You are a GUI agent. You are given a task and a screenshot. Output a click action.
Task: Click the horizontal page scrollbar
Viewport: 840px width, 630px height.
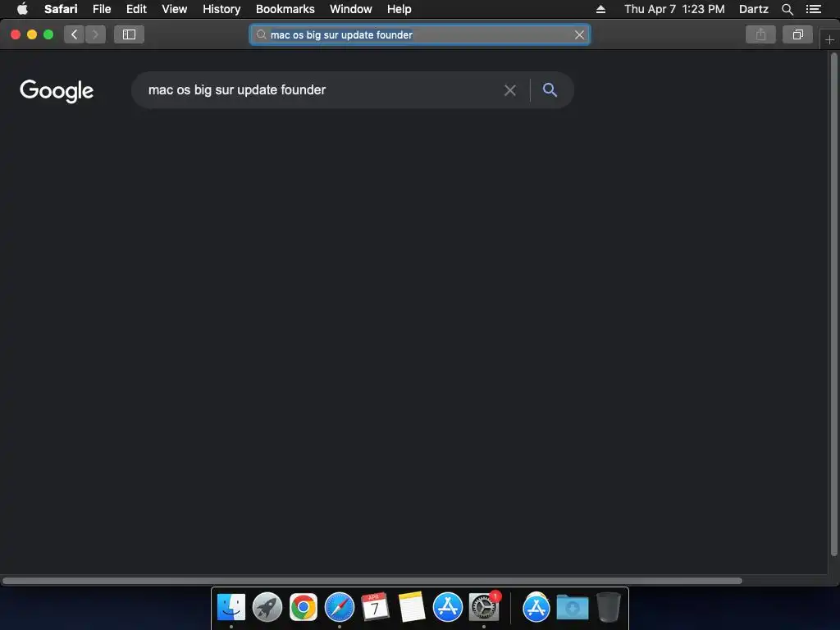372,581
